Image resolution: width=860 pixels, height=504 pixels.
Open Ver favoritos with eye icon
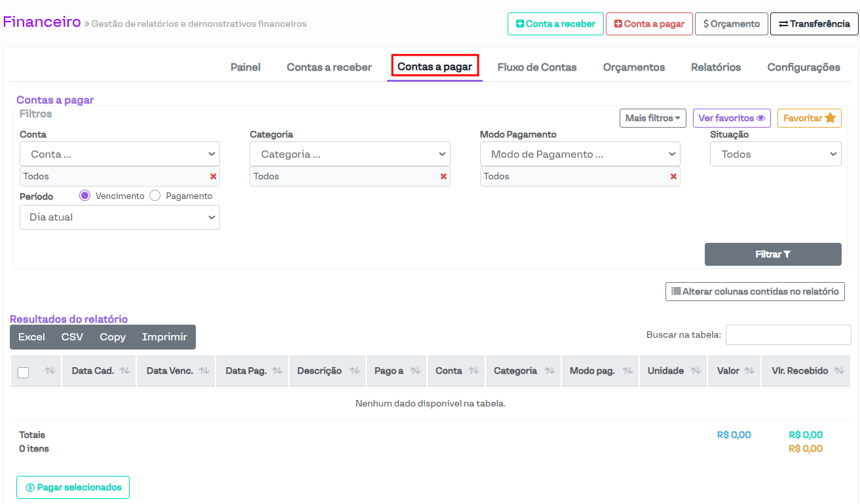tap(731, 118)
